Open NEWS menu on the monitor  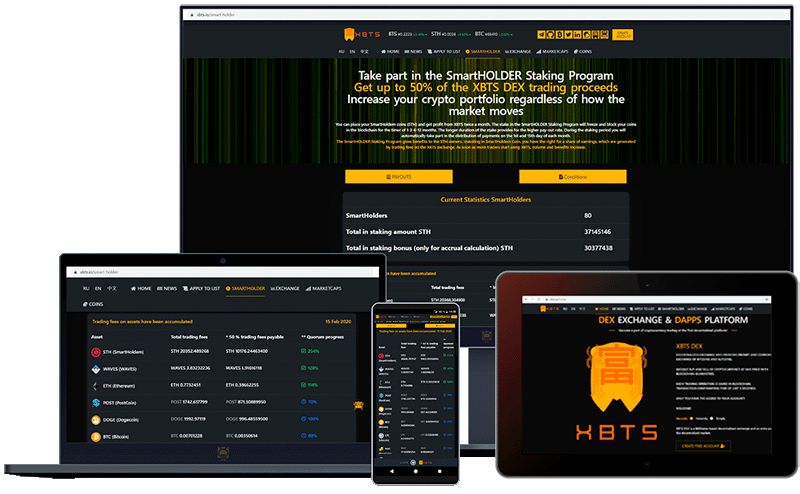413,52
